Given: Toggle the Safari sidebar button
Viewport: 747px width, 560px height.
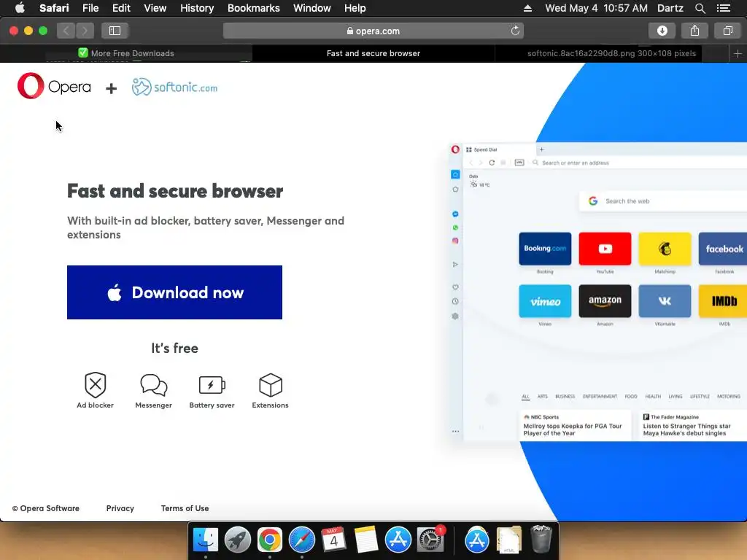Looking at the screenshot, I should pyautogui.click(x=115, y=31).
